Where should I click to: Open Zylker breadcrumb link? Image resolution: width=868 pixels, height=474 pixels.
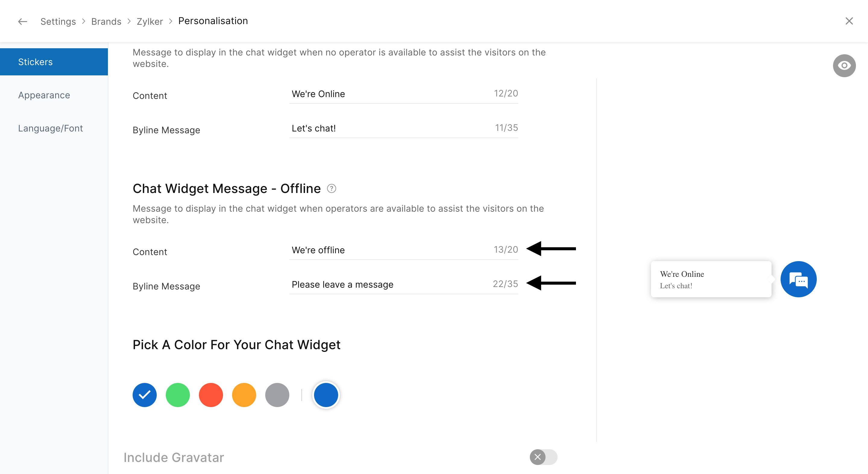click(149, 22)
